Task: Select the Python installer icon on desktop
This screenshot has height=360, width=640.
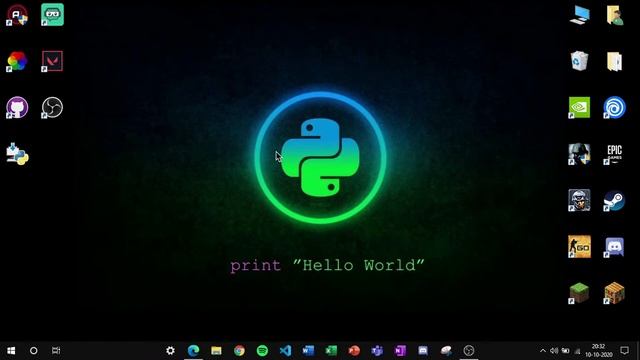Action: point(17,154)
